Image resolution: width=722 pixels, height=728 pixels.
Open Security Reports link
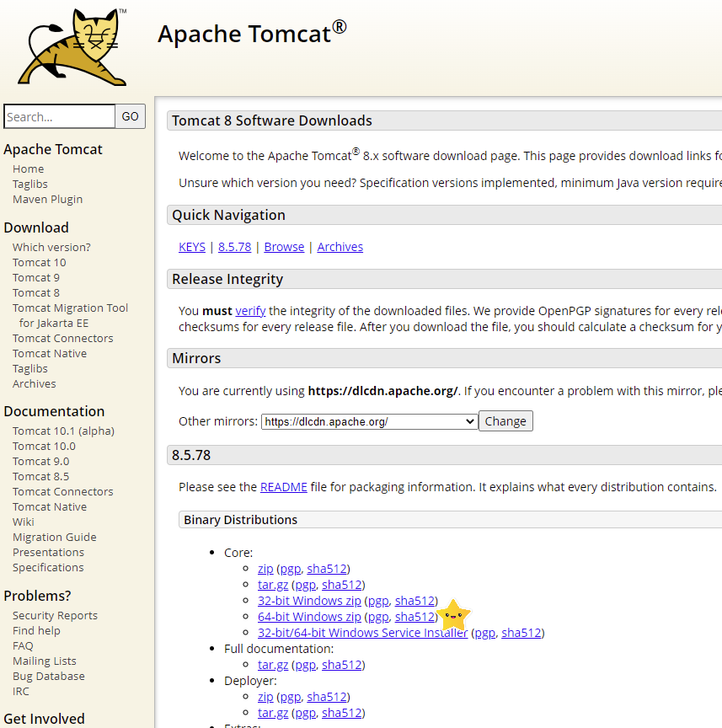[56, 616]
